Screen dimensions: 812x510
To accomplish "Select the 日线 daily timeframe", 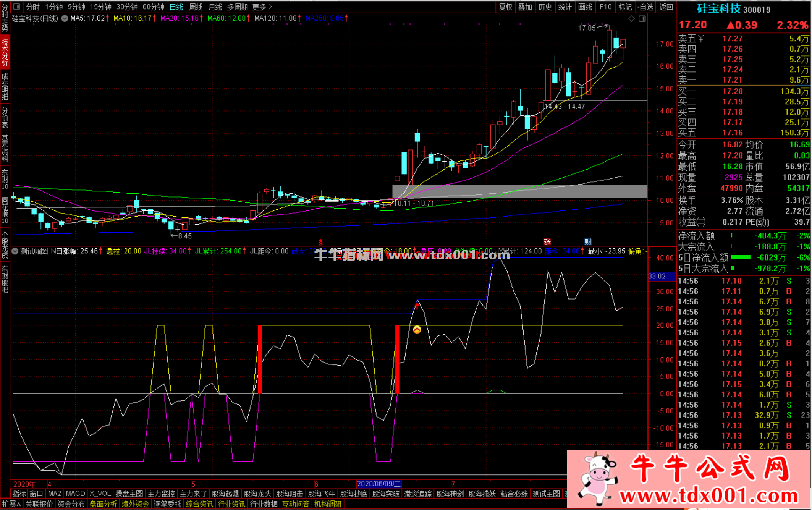I will click(x=176, y=7).
